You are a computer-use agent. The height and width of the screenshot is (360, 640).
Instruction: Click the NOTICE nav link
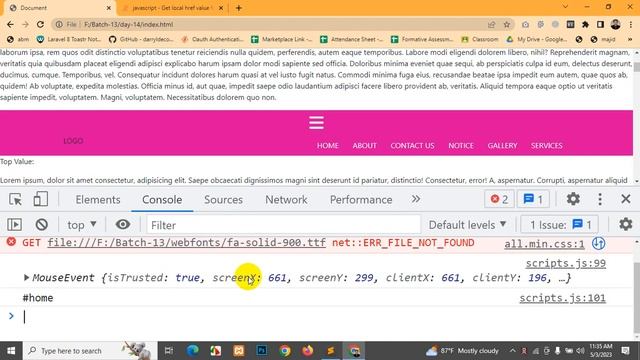(461, 146)
